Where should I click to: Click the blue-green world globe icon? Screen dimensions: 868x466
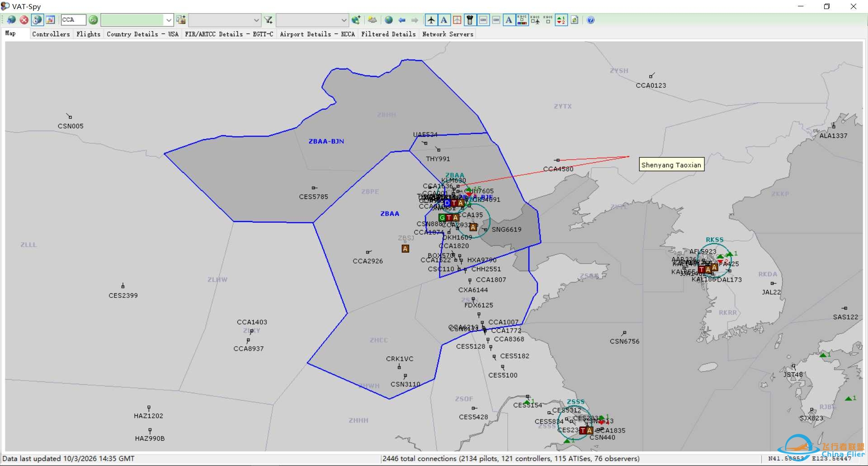coord(389,20)
